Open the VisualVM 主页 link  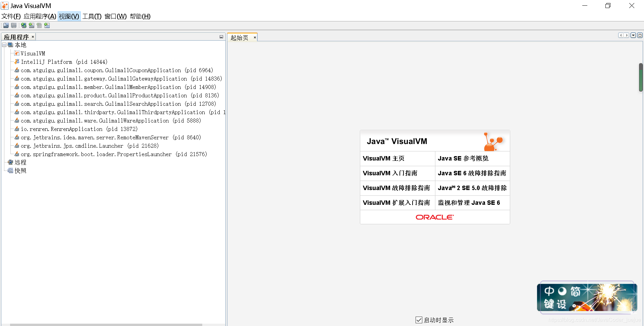point(383,158)
